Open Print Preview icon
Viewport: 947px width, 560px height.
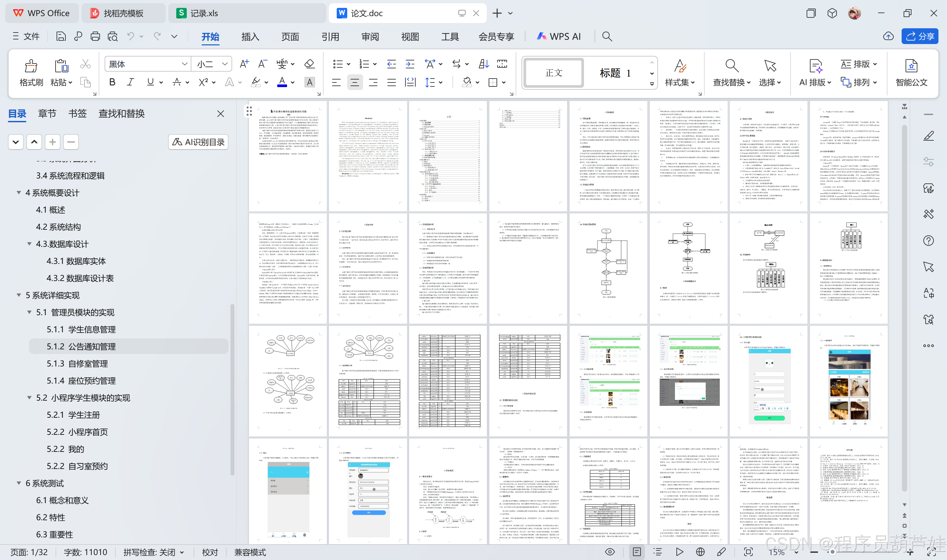click(x=112, y=36)
